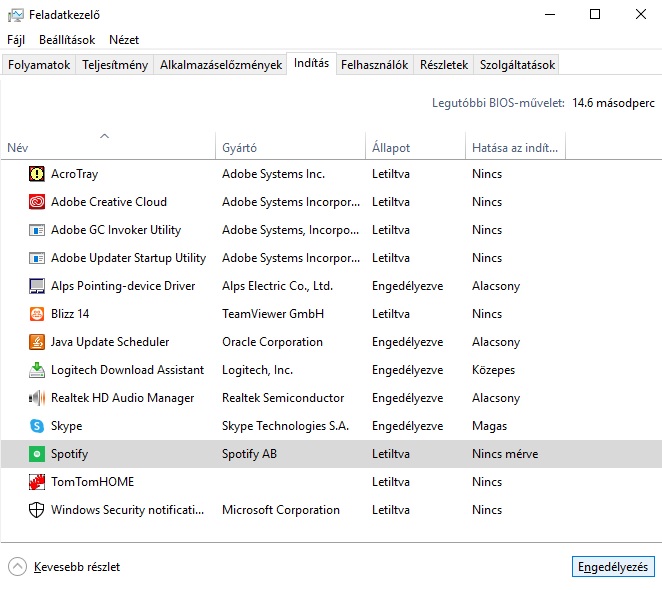The width and height of the screenshot is (662, 590).
Task: Click the AcroTray yellow warning icon
Action: (x=37, y=174)
